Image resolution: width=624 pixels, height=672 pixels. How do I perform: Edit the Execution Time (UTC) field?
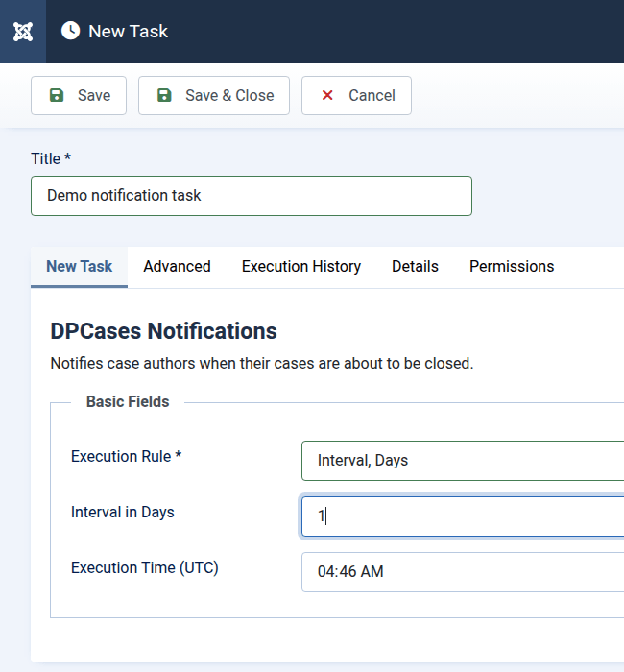pos(463,572)
